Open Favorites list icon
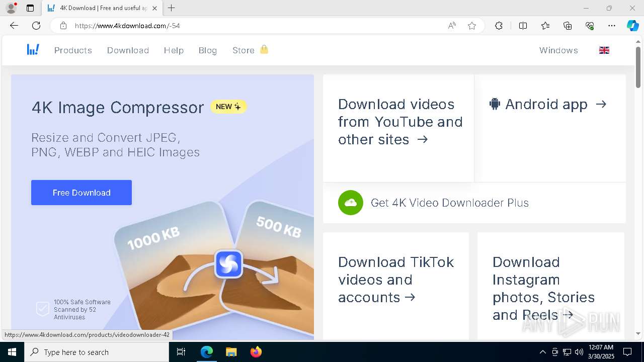The height and width of the screenshot is (362, 644). tap(545, 26)
